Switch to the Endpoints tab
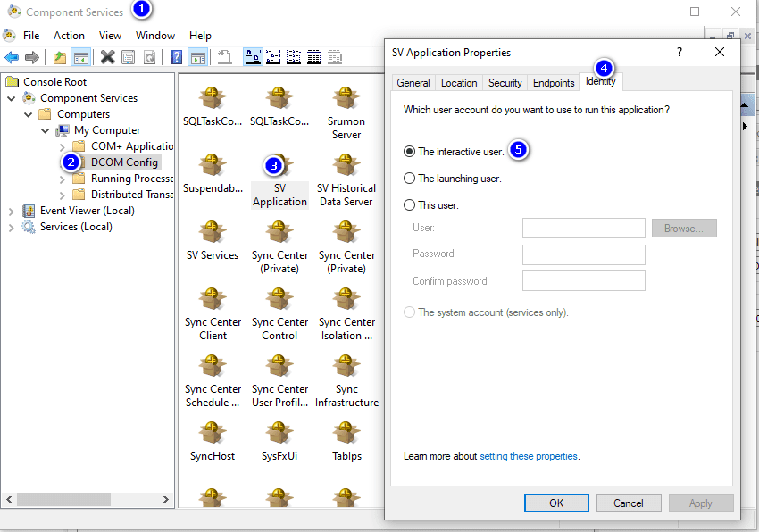759x532 pixels. click(x=554, y=83)
